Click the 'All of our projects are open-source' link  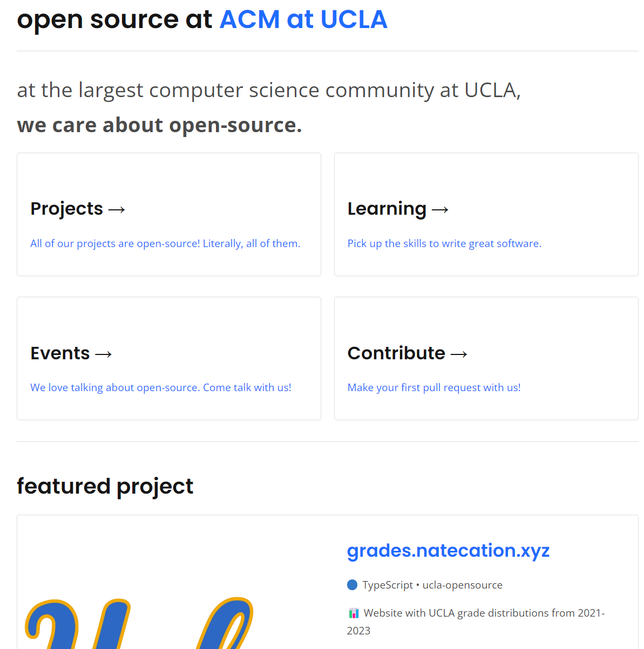pyautogui.click(x=165, y=243)
